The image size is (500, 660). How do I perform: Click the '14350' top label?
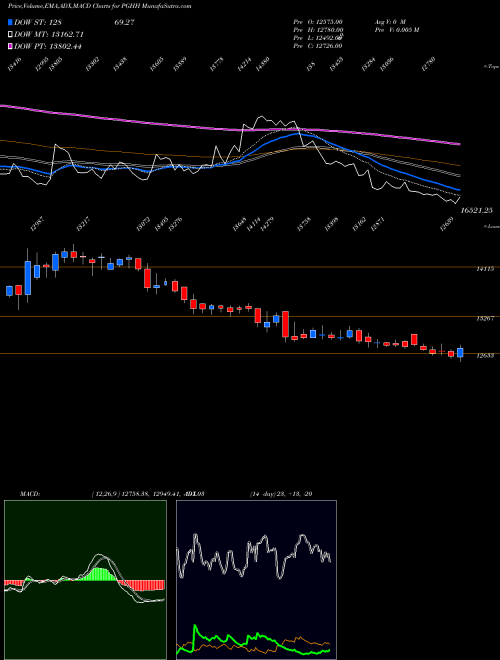click(263, 64)
